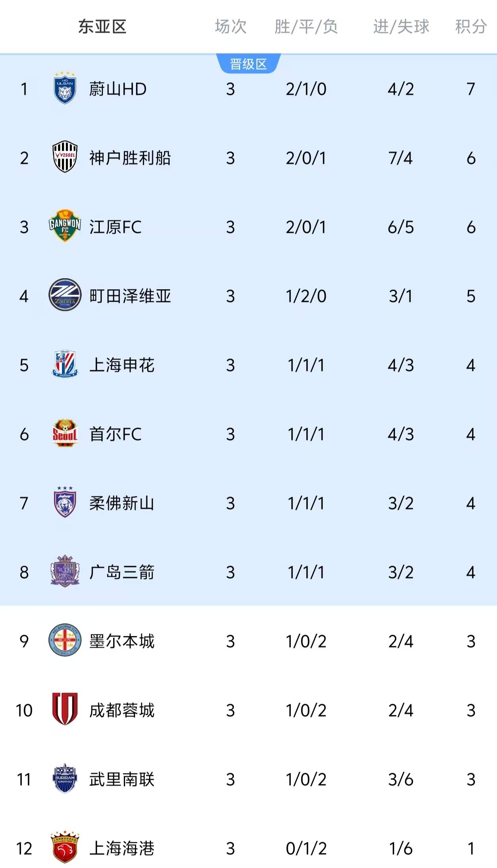This screenshot has height=868, width=497.
Task: Click the 胜/平/负 column header
Action: point(305,26)
